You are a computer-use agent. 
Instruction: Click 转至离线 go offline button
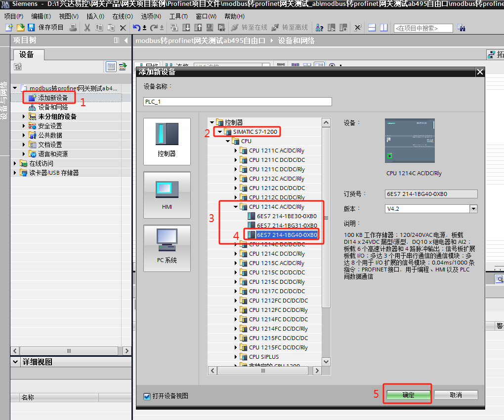(290, 28)
